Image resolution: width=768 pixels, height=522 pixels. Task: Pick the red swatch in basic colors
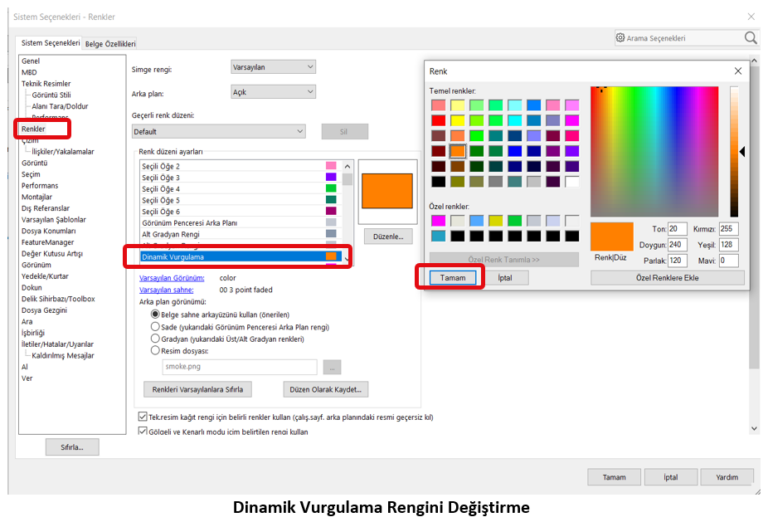pyautogui.click(x=438, y=120)
